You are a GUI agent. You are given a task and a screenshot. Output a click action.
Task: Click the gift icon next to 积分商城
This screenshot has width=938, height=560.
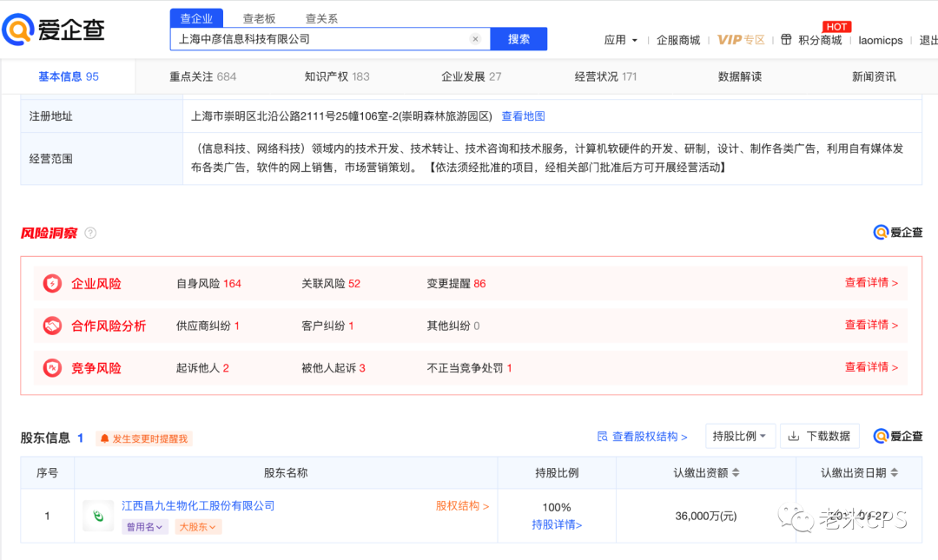coord(786,39)
